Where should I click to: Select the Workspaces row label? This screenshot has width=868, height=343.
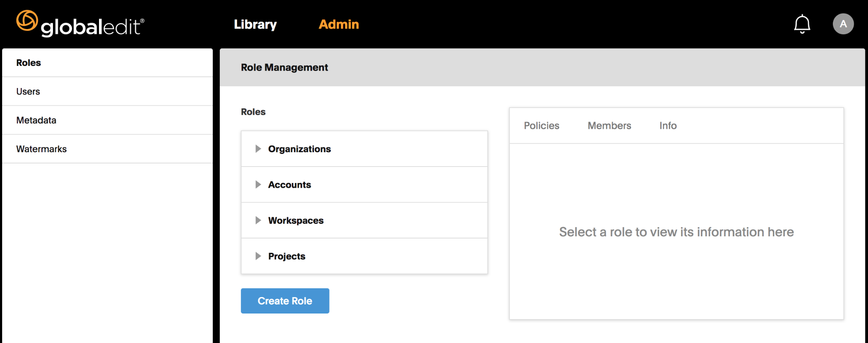click(x=296, y=221)
